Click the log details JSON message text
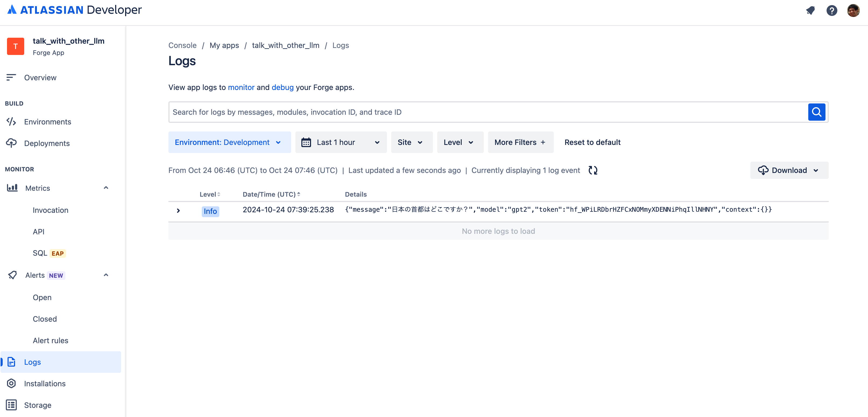 558,210
